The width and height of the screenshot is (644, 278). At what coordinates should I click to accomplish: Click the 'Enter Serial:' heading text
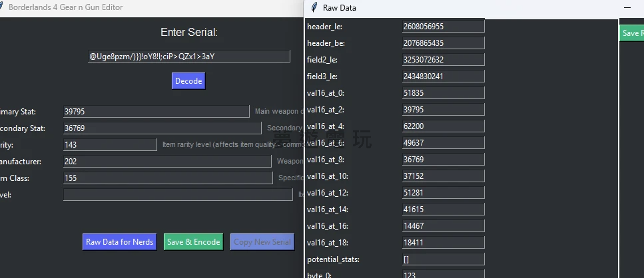[189, 33]
